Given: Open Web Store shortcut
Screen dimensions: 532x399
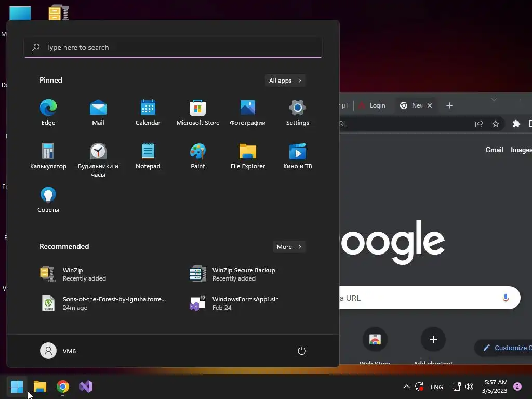Looking at the screenshot, I should coord(375,345).
